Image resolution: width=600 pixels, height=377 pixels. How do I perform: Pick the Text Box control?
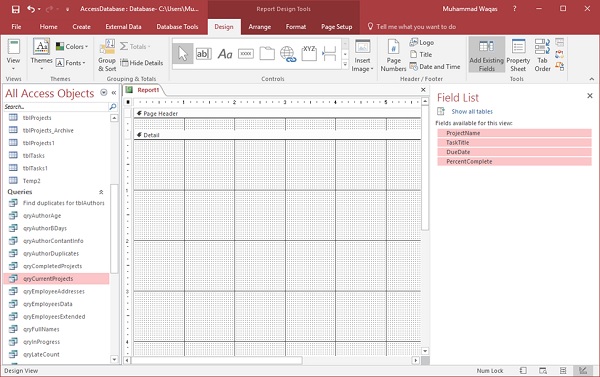click(x=204, y=54)
